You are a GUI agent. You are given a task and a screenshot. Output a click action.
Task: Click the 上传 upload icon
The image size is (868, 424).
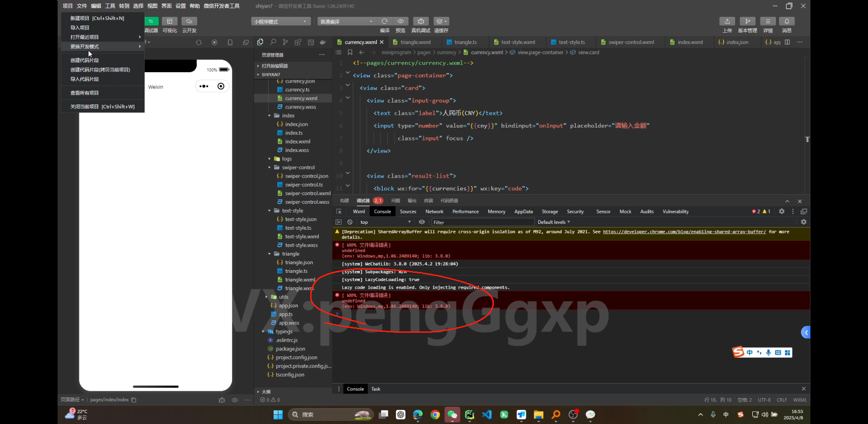tap(727, 21)
